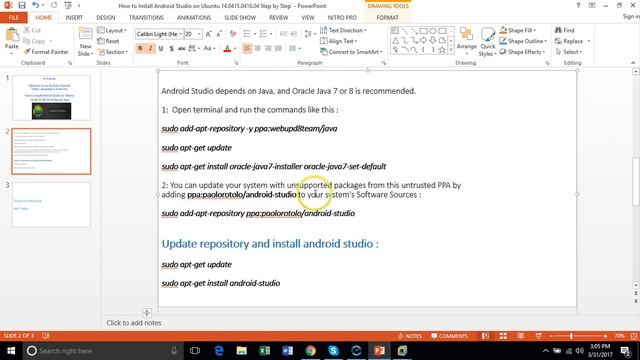Open Align Text dropdown
640x360 pixels.
(339, 41)
